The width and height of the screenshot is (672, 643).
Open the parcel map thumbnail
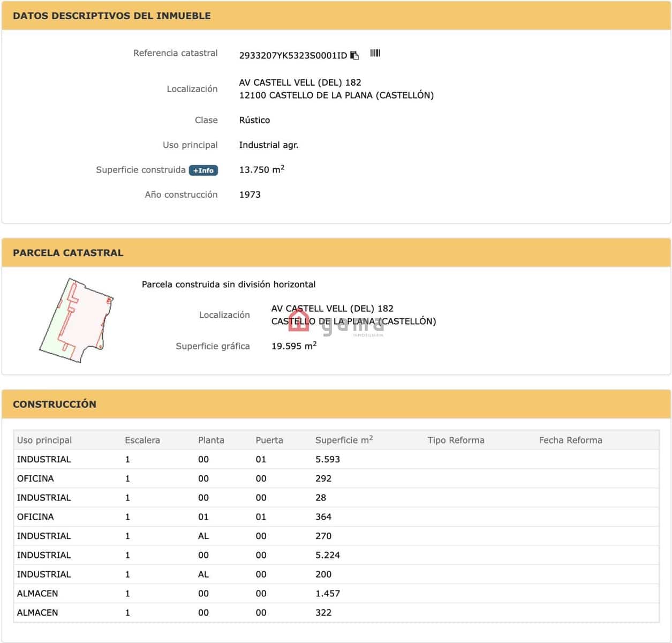click(x=76, y=320)
